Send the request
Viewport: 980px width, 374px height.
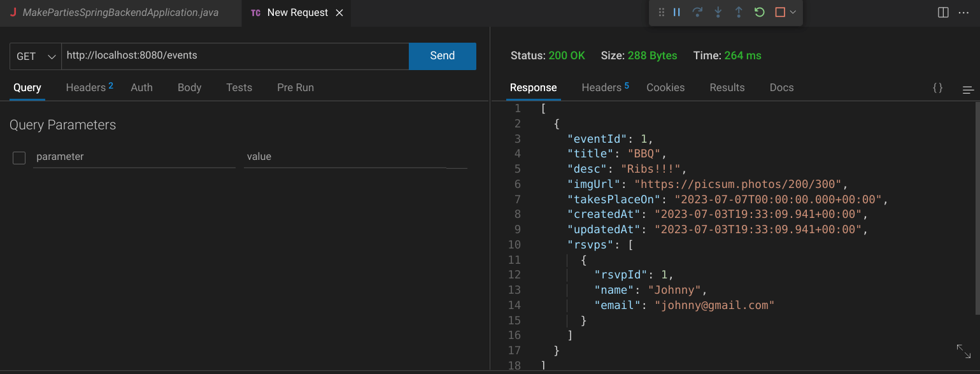click(443, 56)
